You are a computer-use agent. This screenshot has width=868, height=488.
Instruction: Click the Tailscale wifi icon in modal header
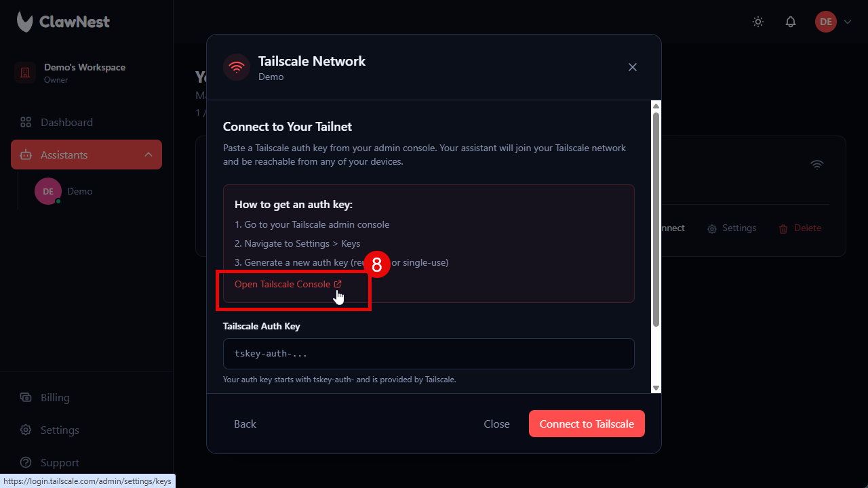[x=236, y=67]
